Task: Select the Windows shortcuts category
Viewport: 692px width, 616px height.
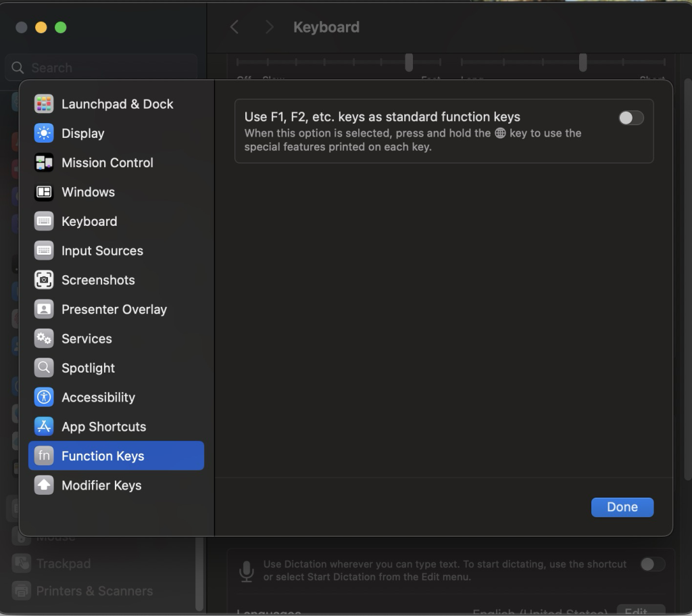Action: tap(88, 192)
